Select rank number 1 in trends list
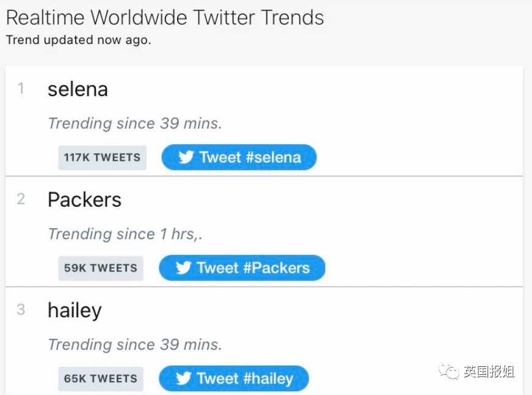The width and height of the screenshot is (532, 395). (x=21, y=89)
